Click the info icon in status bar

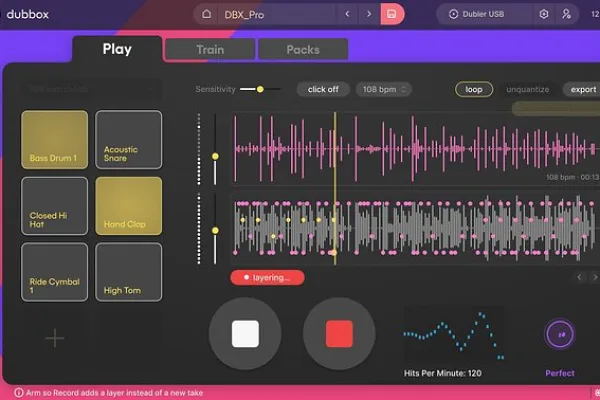pos(18,393)
